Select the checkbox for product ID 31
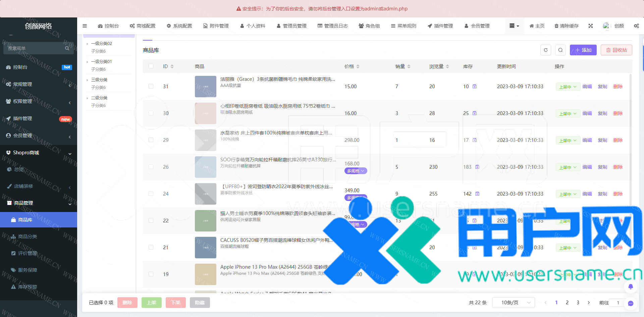 (x=151, y=87)
